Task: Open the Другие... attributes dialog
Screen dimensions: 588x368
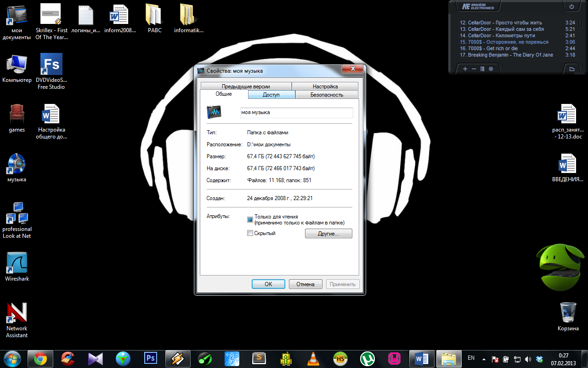Action: (x=328, y=234)
